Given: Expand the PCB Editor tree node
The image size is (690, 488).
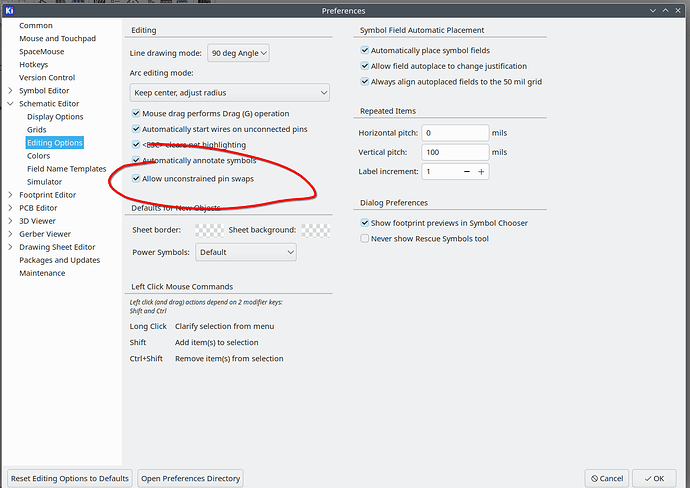Looking at the screenshot, I should pos(11,208).
